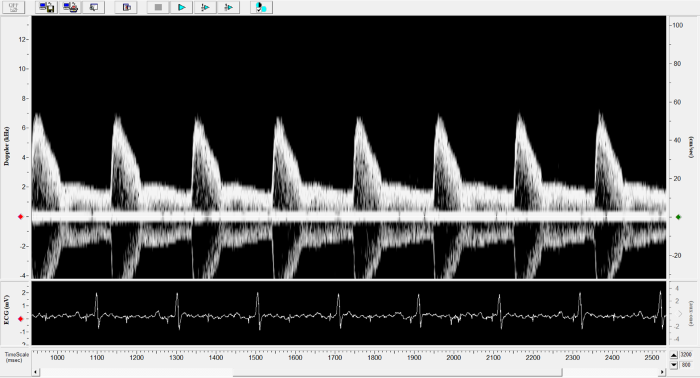This screenshot has height=378, width=700.
Task: Click the 800 time scale value field
Action: click(686, 365)
